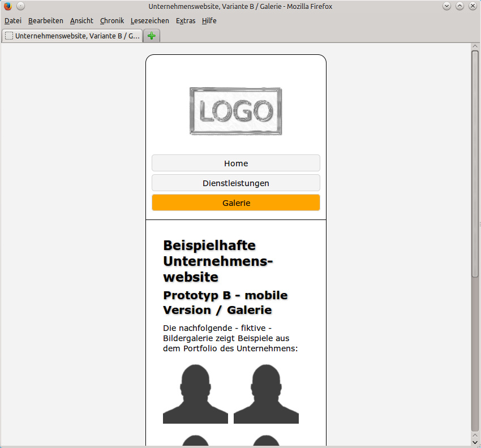Click the second portrait silhouette in top row
The height and width of the screenshot is (448, 481).
pyautogui.click(x=267, y=394)
